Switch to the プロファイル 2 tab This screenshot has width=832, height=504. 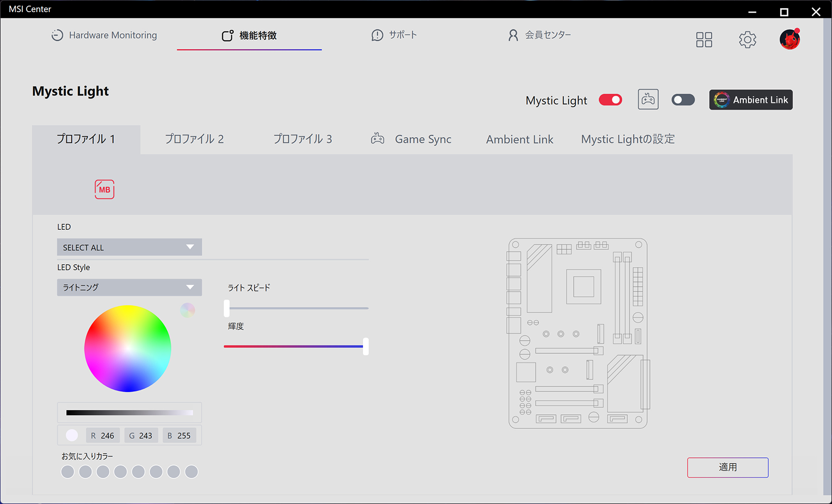(194, 139)
